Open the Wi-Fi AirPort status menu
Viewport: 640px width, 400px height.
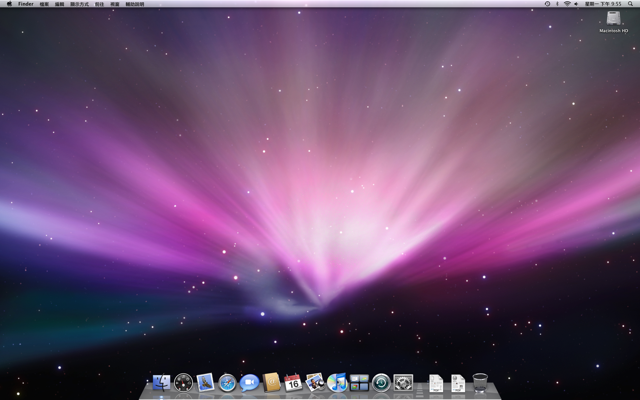[x=567, y=4]
